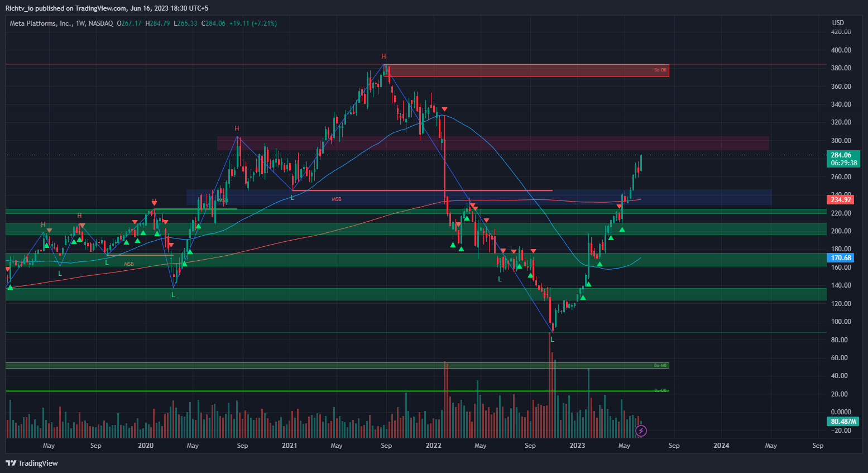
Task: Click the red MSB label on the chart
Action: pos(337,199)
